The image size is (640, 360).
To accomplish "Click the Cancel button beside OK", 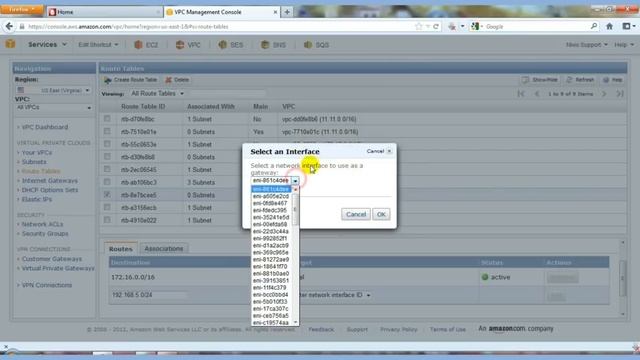I will click(356, 214).
